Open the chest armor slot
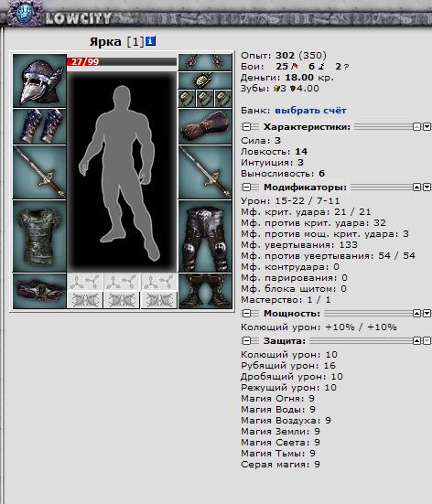The height and width of the screenshot is (504, 432). [x=39, y=236]
